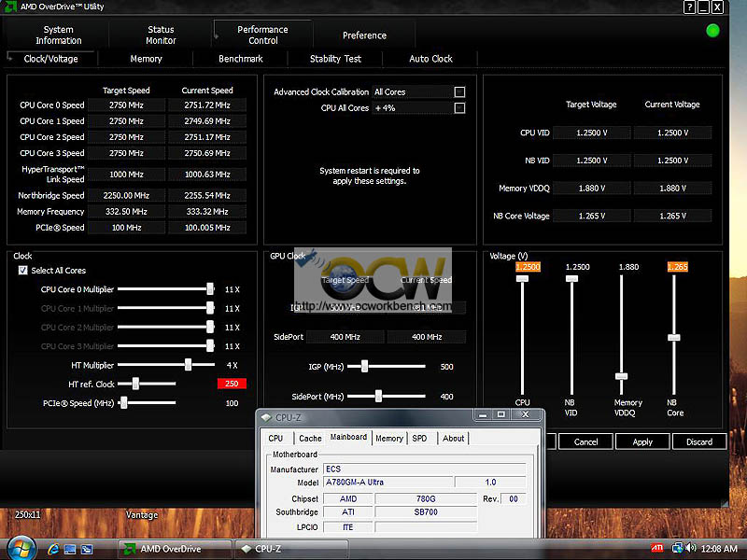Click the orange 1.2500 CPU voltage value

point(528,267)
